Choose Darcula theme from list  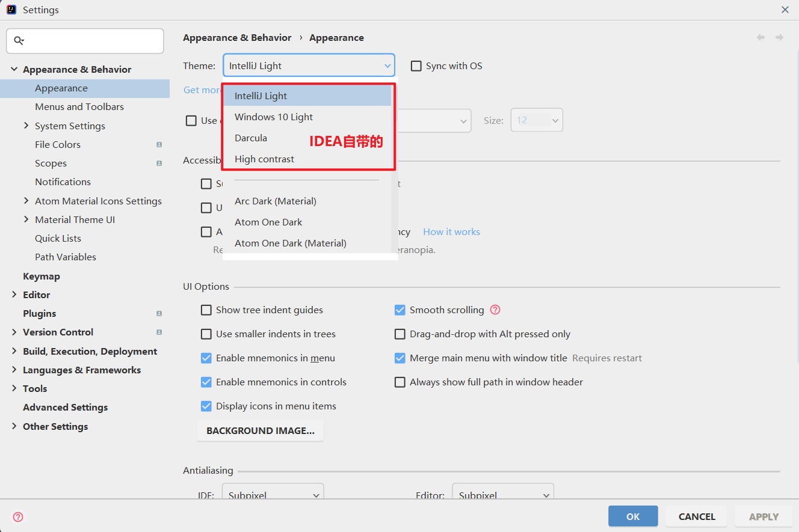click(307, 138)
